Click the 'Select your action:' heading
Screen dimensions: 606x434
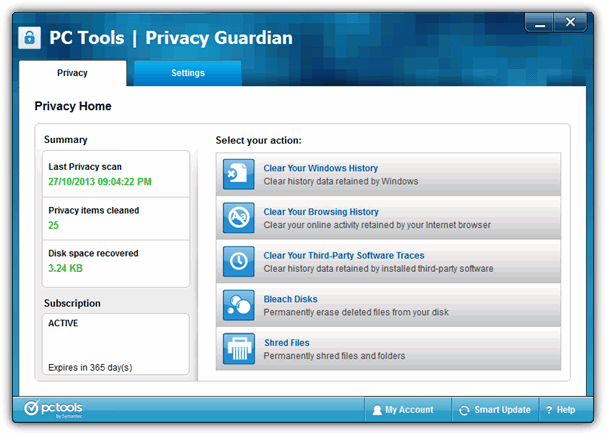click(259, 140)
